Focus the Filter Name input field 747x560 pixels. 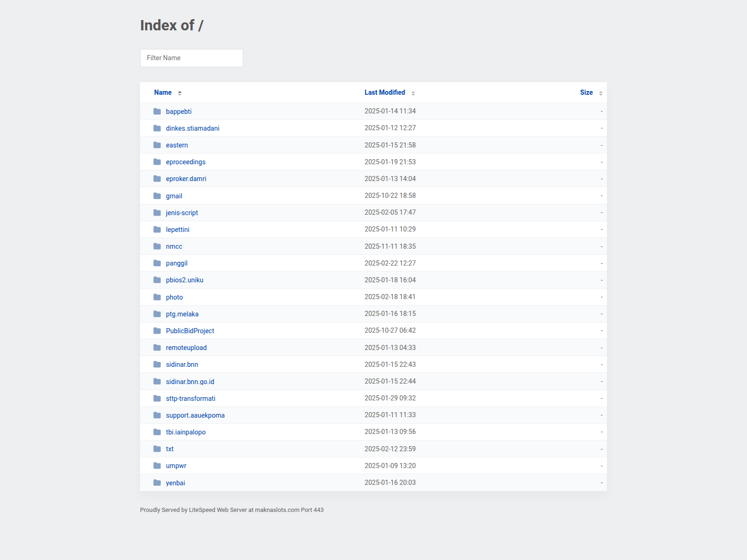pos(191,58)
